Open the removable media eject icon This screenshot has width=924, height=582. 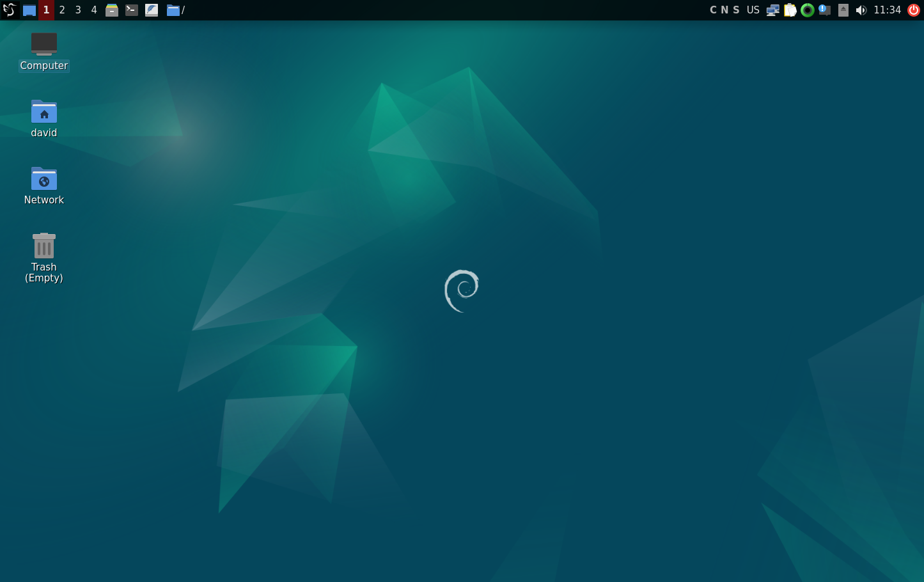(x=843, y=10)
